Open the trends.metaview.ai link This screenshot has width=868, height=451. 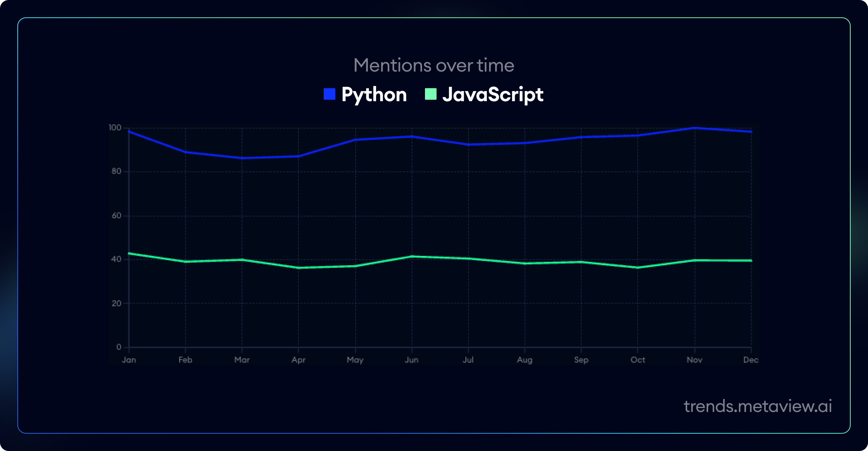[x=758, y=406]
